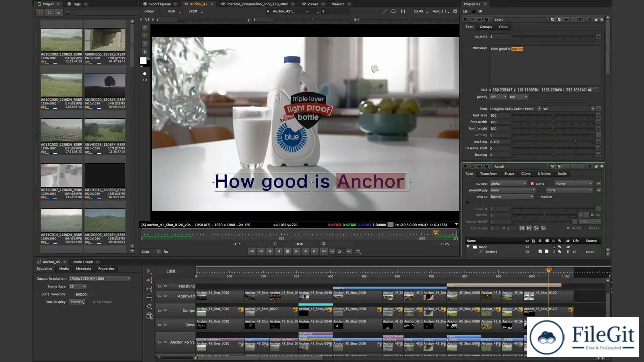
Task: Toggle visibility of Anchor_45 V1 track
Action: coord(165,342)
